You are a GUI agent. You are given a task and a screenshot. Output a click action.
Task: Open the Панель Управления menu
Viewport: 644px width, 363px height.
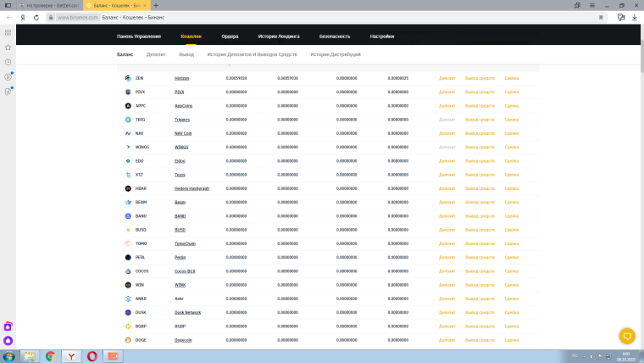pos(139,36)
